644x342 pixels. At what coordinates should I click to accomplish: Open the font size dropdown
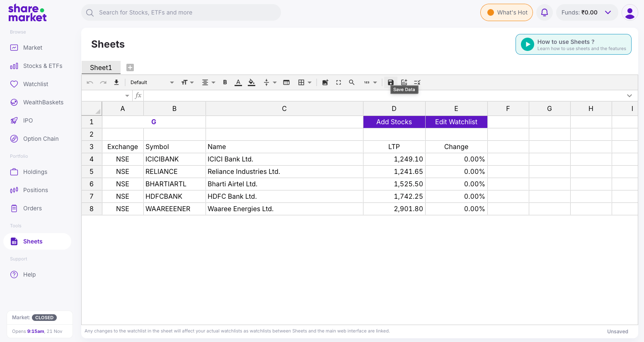(187, 82)
